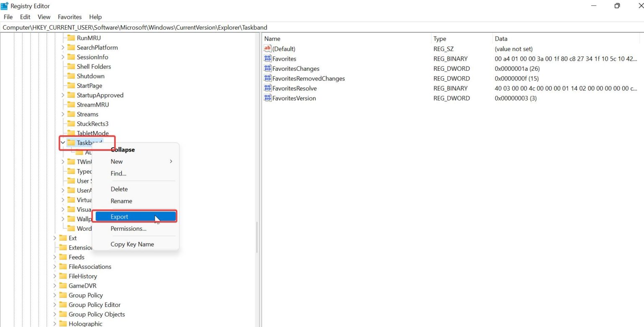
Task: Click the binary value icon beside FavoritesResolve
Action: pos(267,88)
